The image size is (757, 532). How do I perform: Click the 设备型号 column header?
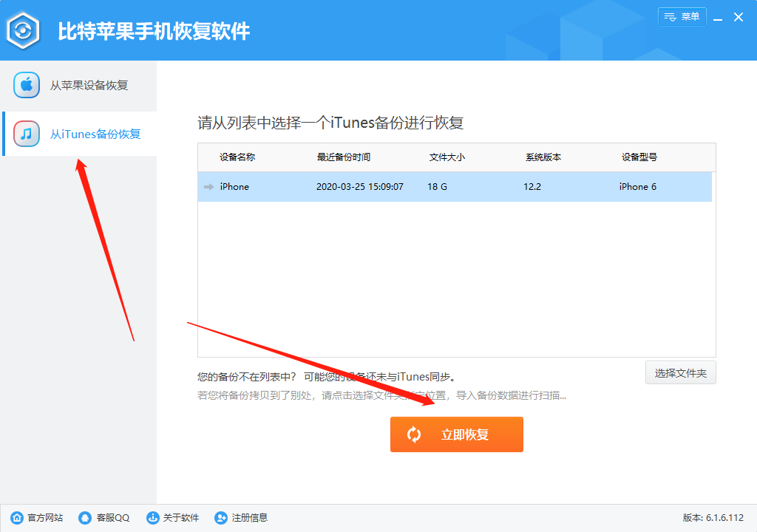point(639,157)
